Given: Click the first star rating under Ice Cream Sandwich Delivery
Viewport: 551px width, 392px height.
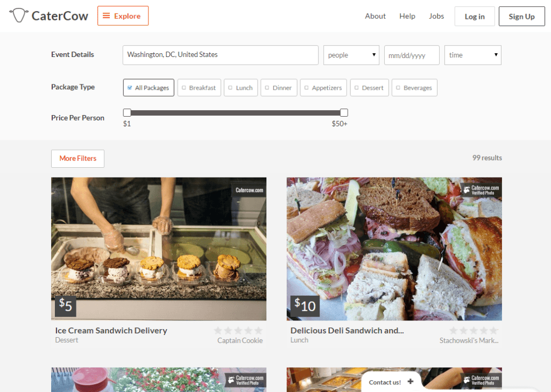Looking at the screenshot, I should click(218, 331).
